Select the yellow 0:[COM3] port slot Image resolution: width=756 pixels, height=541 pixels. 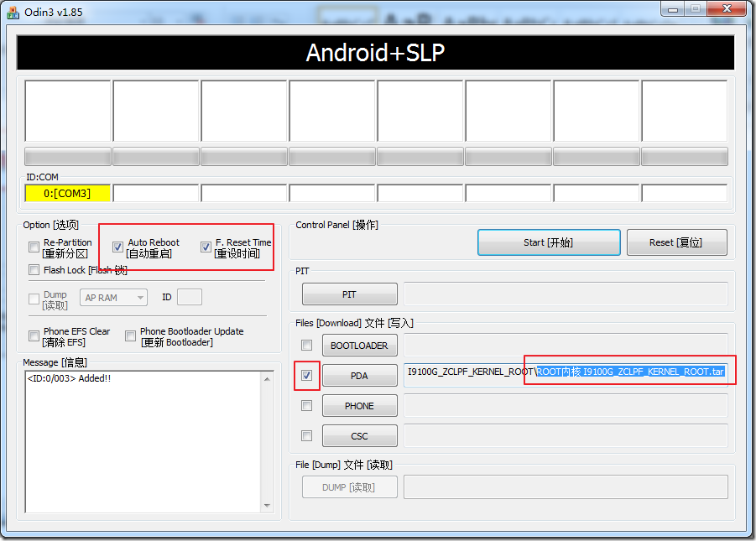(x=67, y=194)
